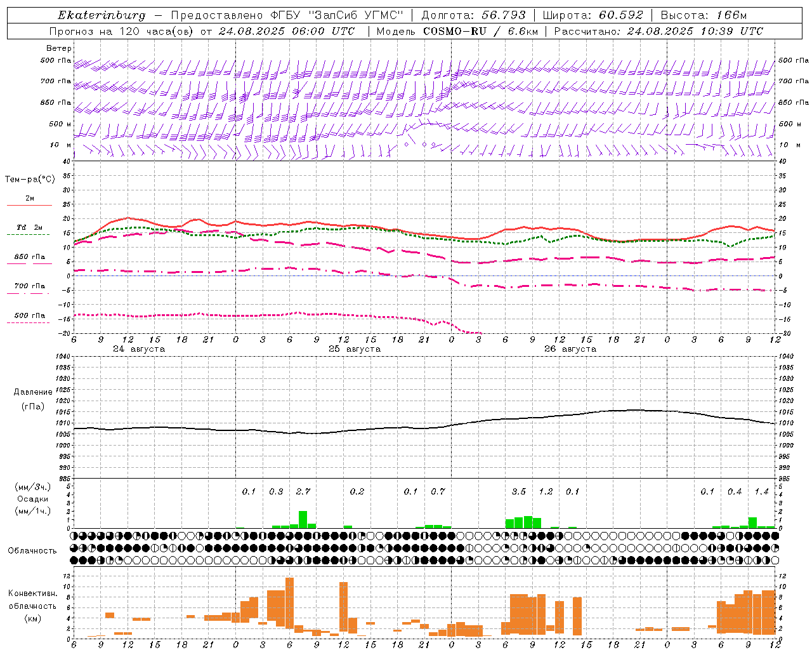Click the computed time "Рассчитано: 24.08.2025 10:39 UTC"
The width and height of the screenshot is (812, 650).
(658, 31)
